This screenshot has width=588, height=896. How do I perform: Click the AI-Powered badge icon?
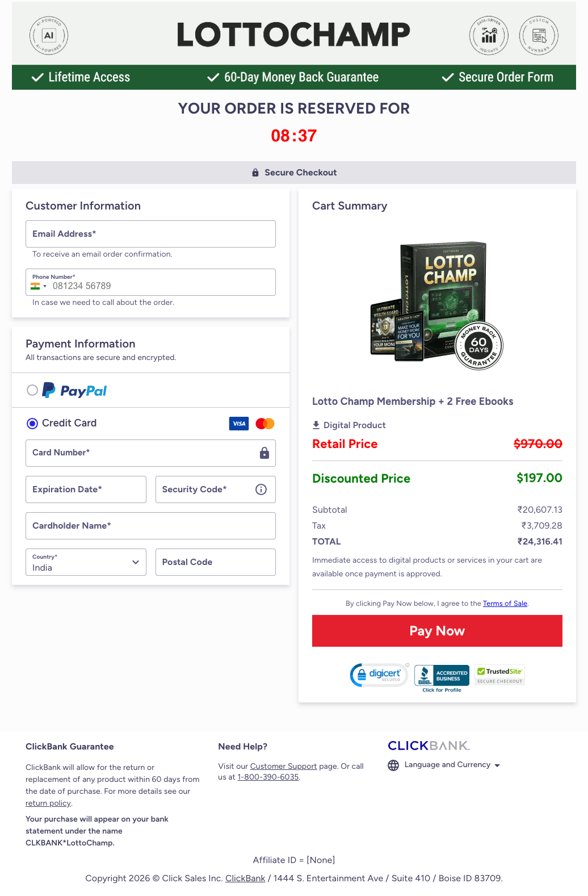pos(48,35)
